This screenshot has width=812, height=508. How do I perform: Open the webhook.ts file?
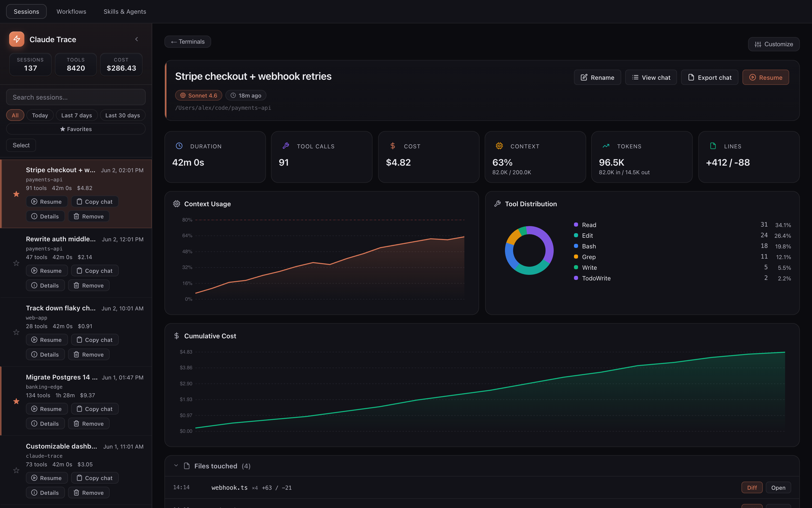point(778,487)
